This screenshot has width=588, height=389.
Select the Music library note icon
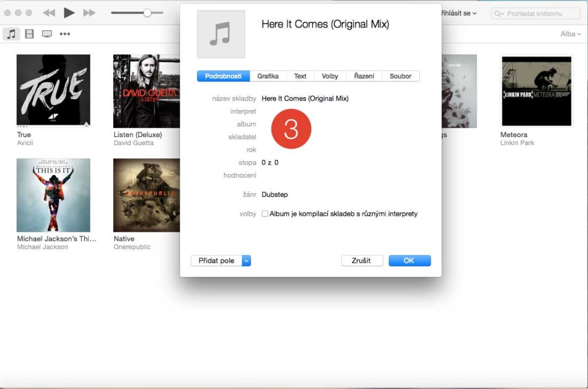(x=11, y=34)
